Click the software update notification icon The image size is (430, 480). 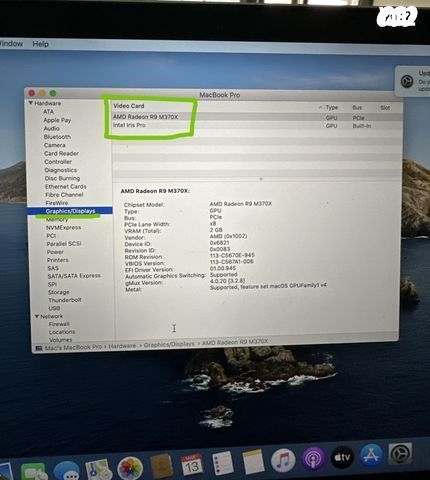[x=407, y=81]
